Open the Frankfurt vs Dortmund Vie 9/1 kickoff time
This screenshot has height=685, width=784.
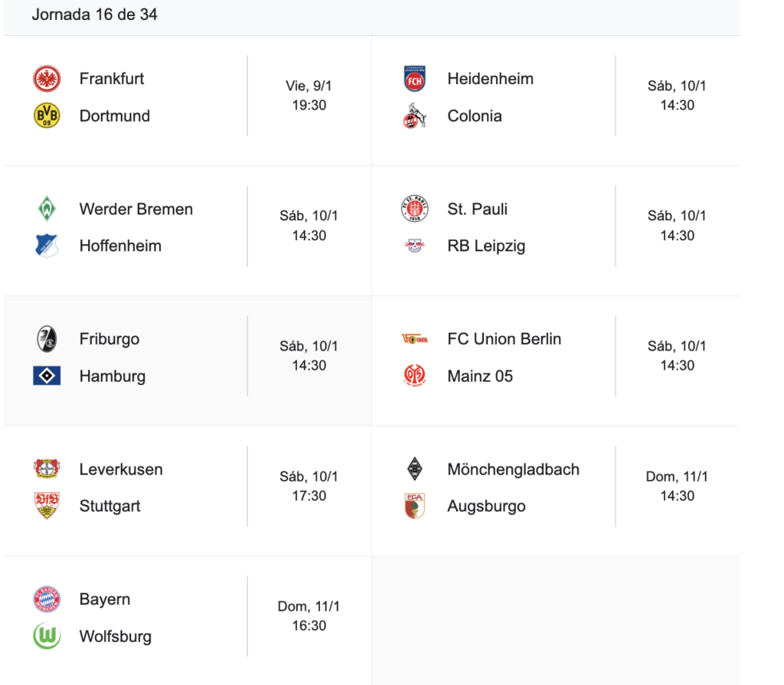(x=309, y=96)
